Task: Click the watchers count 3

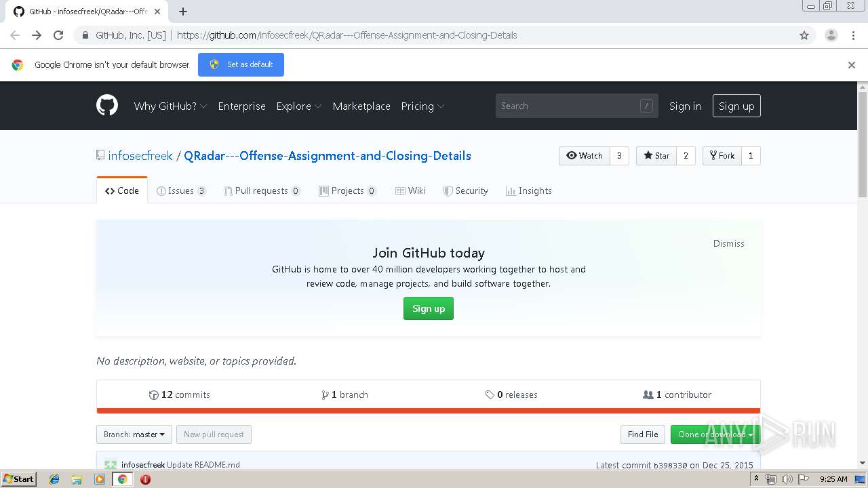Action: (619, 156)
